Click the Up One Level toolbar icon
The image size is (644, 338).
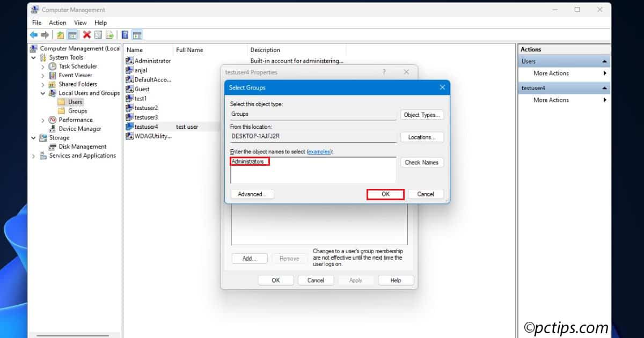coord(60,35)
